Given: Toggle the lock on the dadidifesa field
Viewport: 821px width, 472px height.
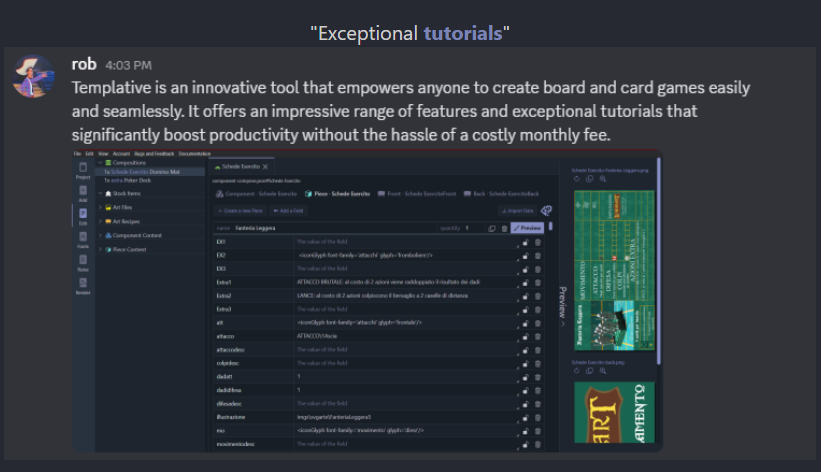Looking at the screenshot, I should [x=525, y=390].
